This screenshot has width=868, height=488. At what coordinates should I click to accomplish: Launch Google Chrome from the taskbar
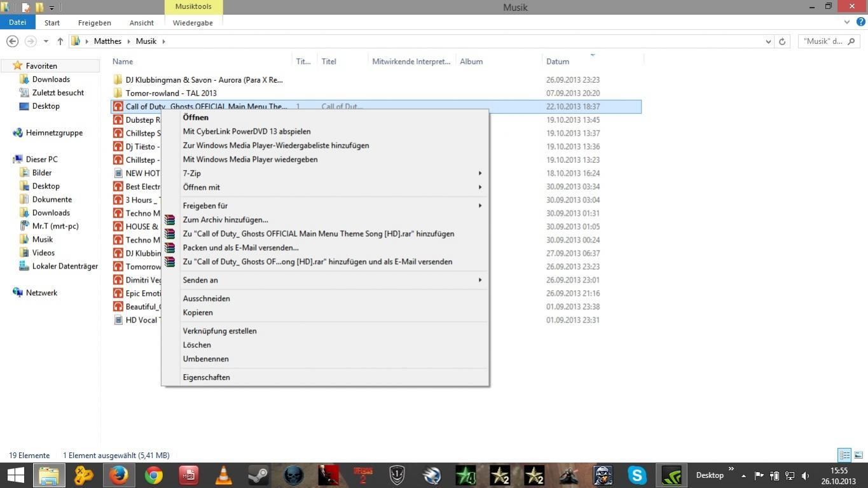click(x=153, y=475)
